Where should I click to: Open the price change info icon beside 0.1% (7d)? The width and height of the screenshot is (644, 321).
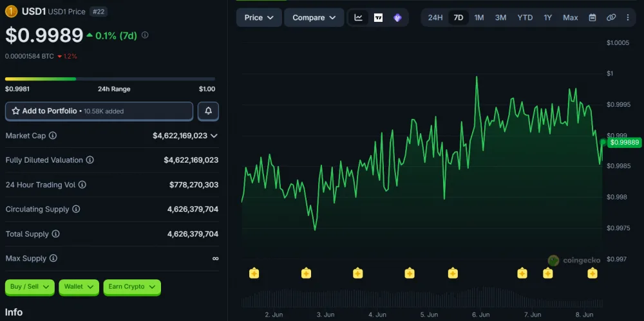pyautogui.click(x=144, y=35)
